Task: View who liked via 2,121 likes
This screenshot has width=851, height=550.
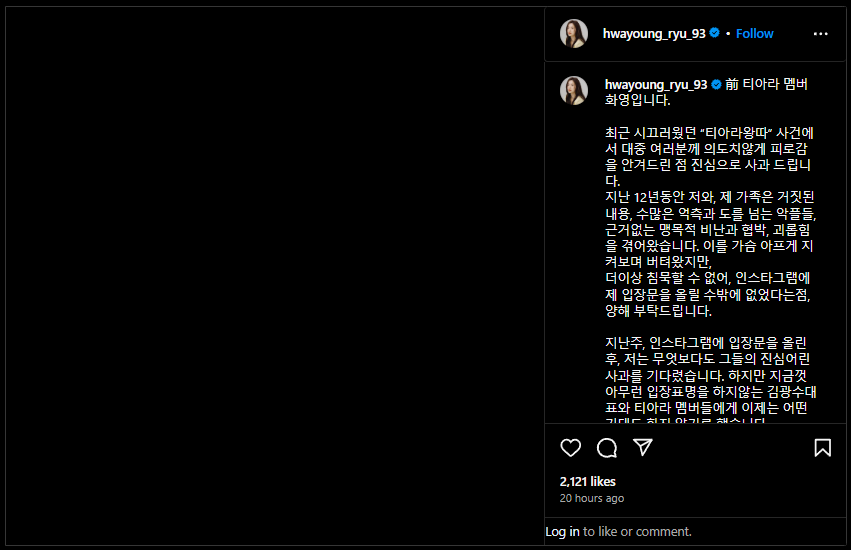Action: (588, 482)
